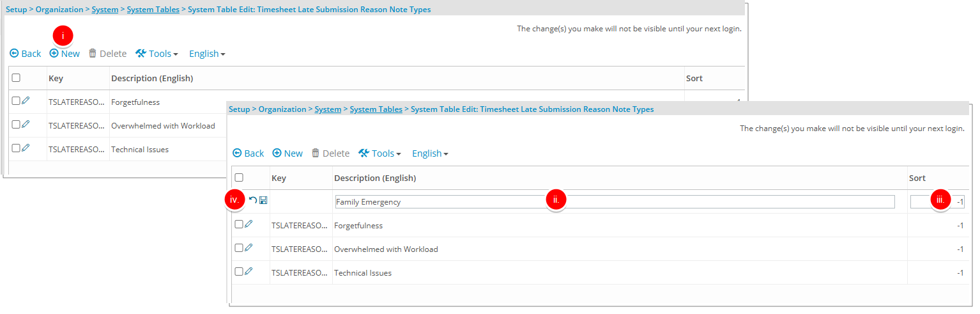The image size is (980, 314).
Task: Click Sort column header in front window
Action: [917, 178]
